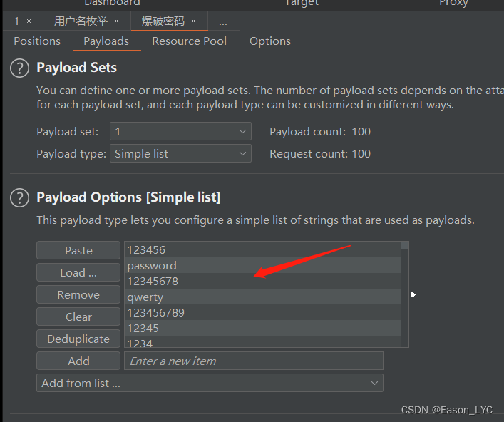This screenshot has width=504, height=422.
Task: Expand the Payload type Simple list dropdown
Action: click(x=180, y=154)
